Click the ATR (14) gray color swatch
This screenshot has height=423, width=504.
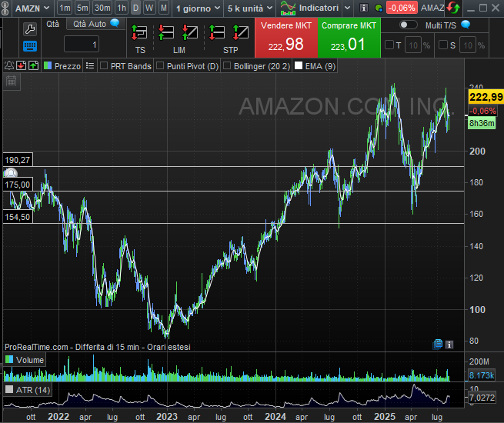click(x=9, y=389)
